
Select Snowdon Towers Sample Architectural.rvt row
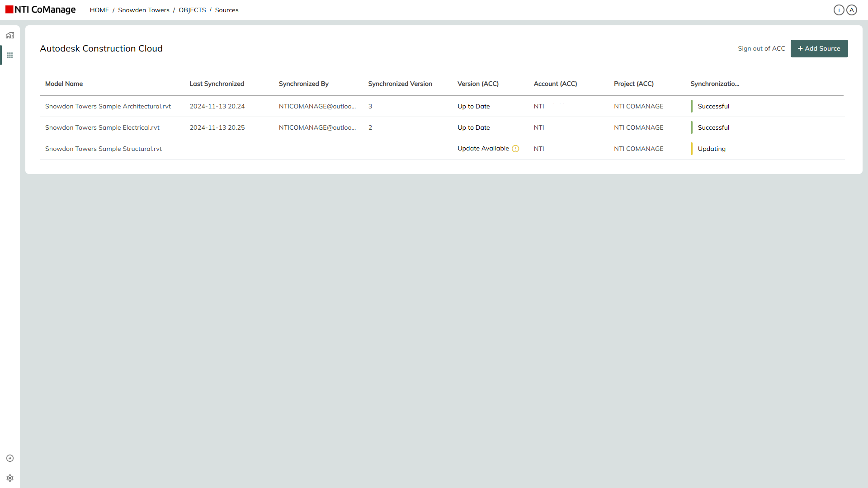tap(442, 106)
